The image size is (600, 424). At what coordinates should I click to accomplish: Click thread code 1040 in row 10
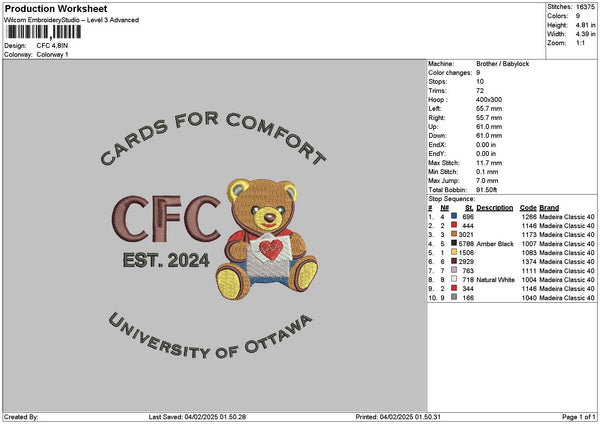tap(529, 298)
